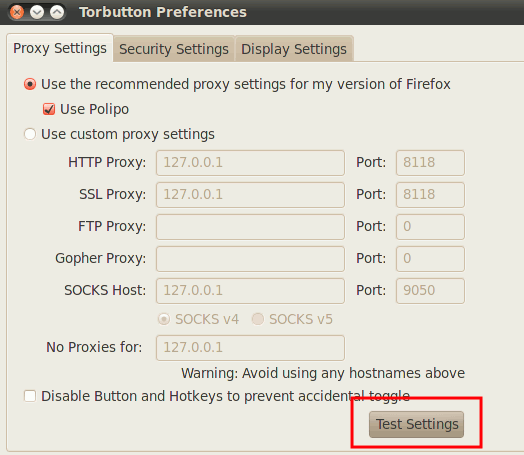Focus the HTTP Proxy address field
The width and height of the screenshot is (524, 455).
(x=250, y=163)
